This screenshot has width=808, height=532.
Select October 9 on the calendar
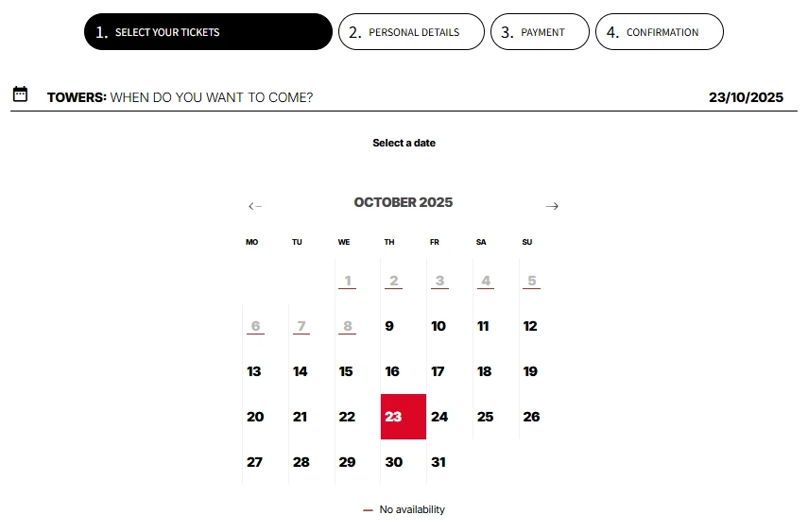click(389, 326)
